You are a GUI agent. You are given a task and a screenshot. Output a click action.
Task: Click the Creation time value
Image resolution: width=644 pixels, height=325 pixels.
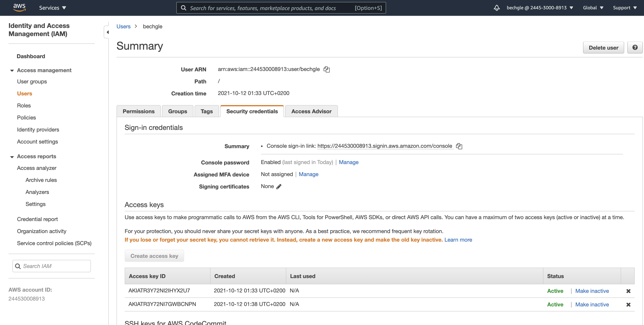pyautogui.click(x=253, y=93)
